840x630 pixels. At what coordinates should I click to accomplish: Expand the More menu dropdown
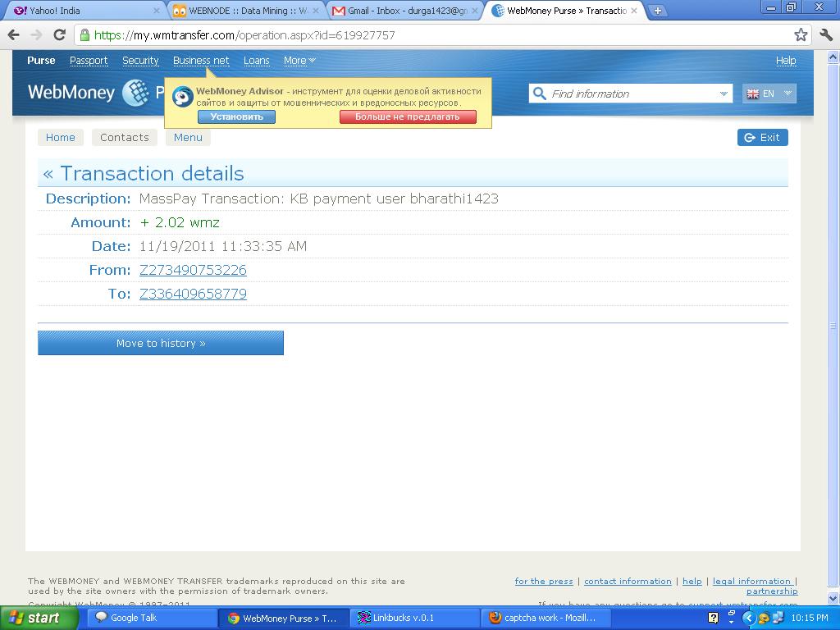(299, 61)
